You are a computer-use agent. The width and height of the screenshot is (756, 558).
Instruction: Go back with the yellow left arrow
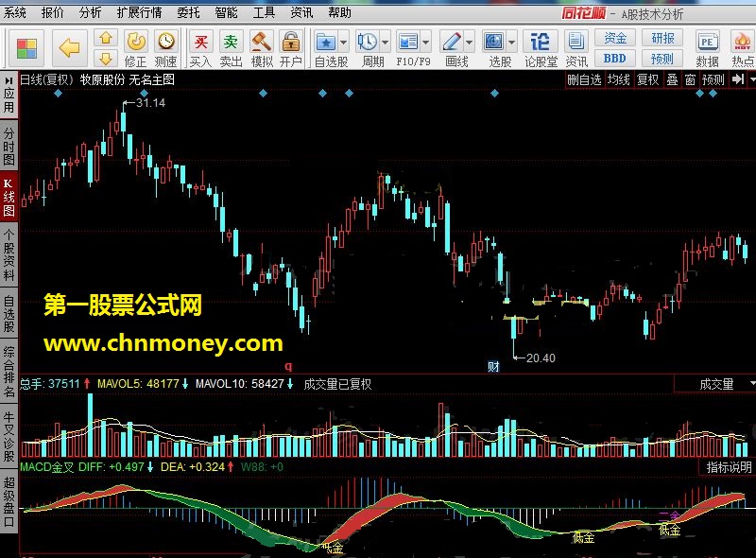[x=69, y=48]
